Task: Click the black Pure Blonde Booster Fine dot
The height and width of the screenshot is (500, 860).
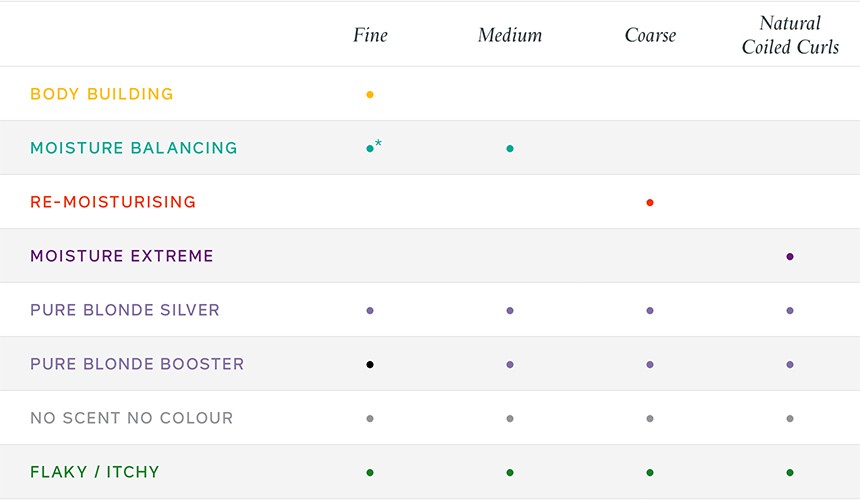Action: pyautogui.click(x=370, y=364)
